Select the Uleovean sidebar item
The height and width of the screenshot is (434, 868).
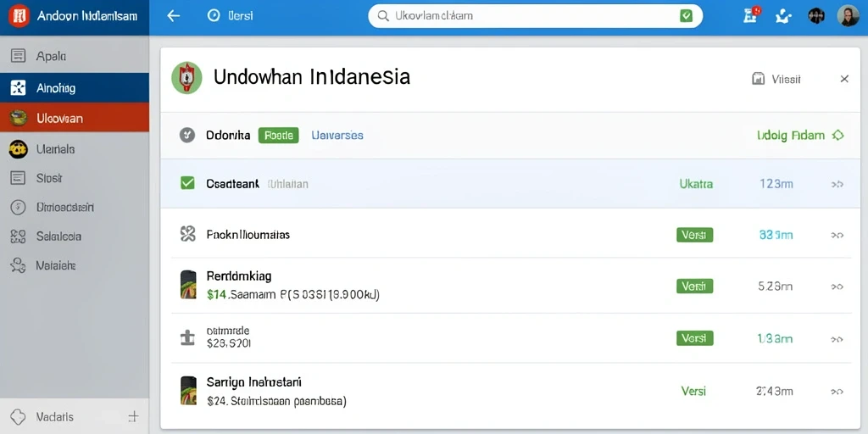click(x=75, y=117)
